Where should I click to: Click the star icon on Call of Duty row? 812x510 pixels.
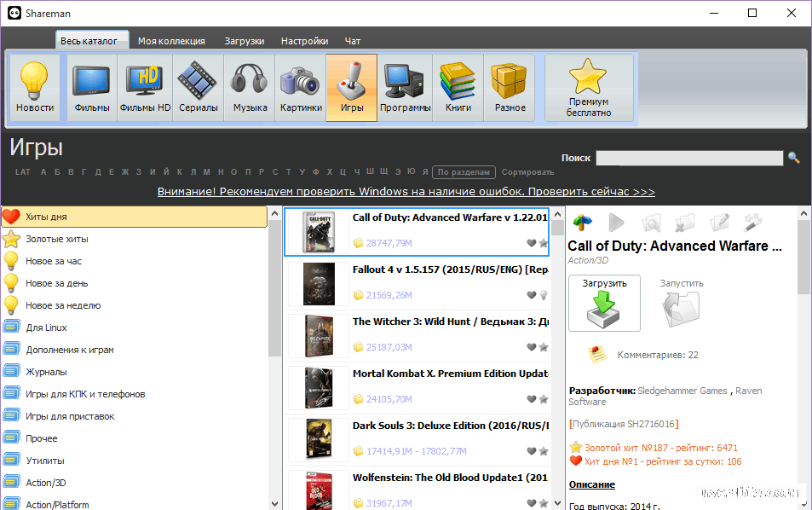[544, 242]
